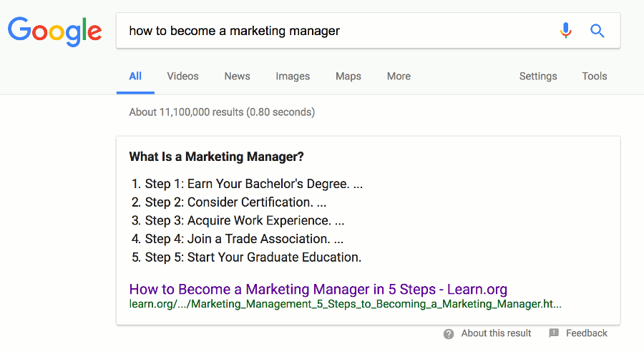Open the Settings dropdown
This screenshot has height=354, width=644.
tap(538, 77)
